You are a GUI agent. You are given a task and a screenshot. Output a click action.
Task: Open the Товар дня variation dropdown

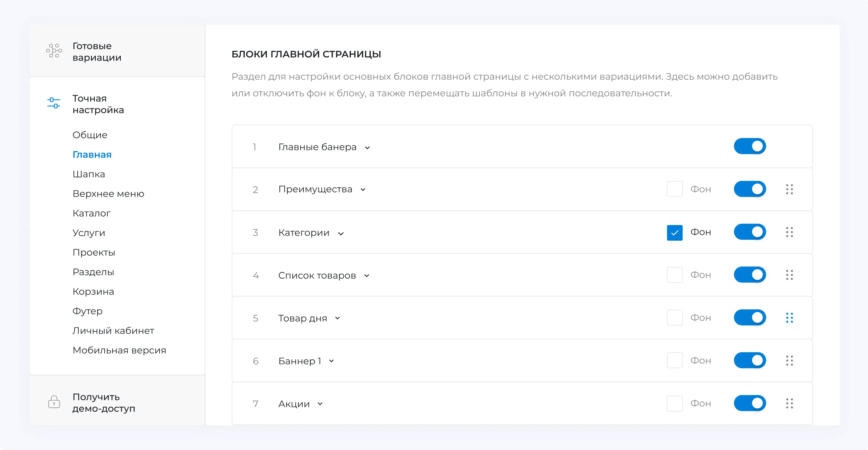[338, 318]
